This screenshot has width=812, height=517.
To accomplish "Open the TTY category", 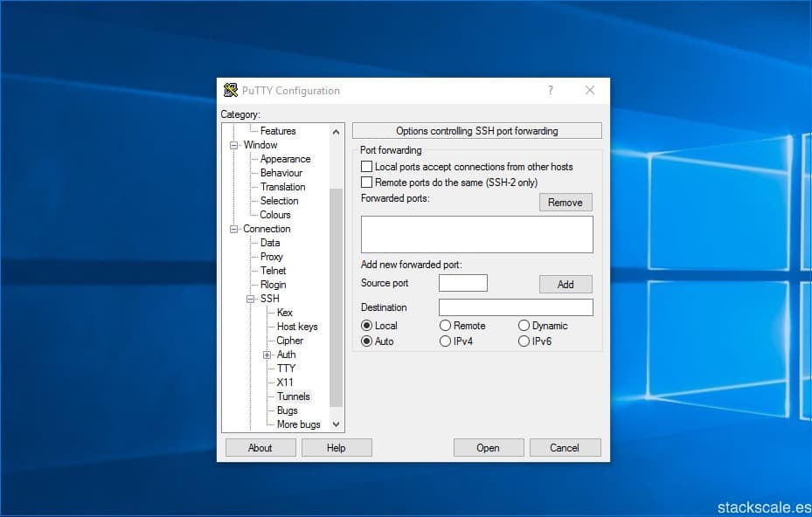I will pos(286,369).
